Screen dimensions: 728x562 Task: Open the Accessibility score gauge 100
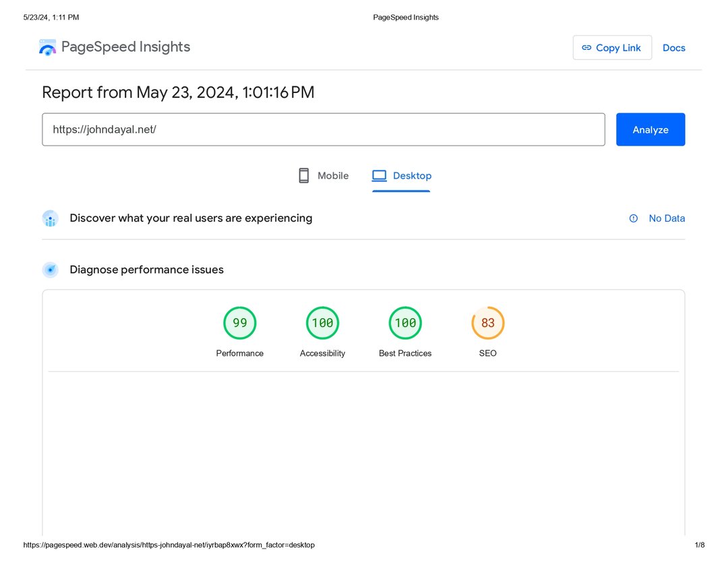coord(323,323)
